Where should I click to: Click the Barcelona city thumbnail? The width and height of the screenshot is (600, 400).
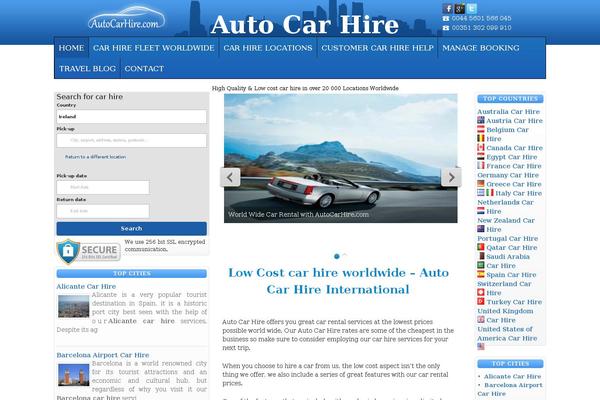coord(73,375)
